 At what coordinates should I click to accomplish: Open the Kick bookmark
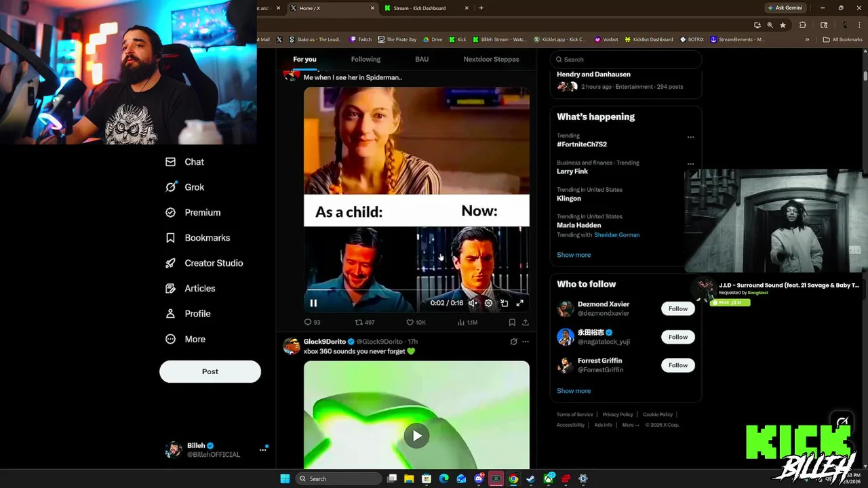[458, 39]
